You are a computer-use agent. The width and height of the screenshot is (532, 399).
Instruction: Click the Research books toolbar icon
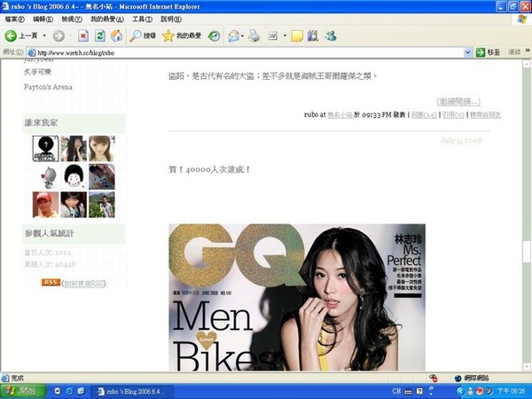pyautogui.click(x=313, y=35)
